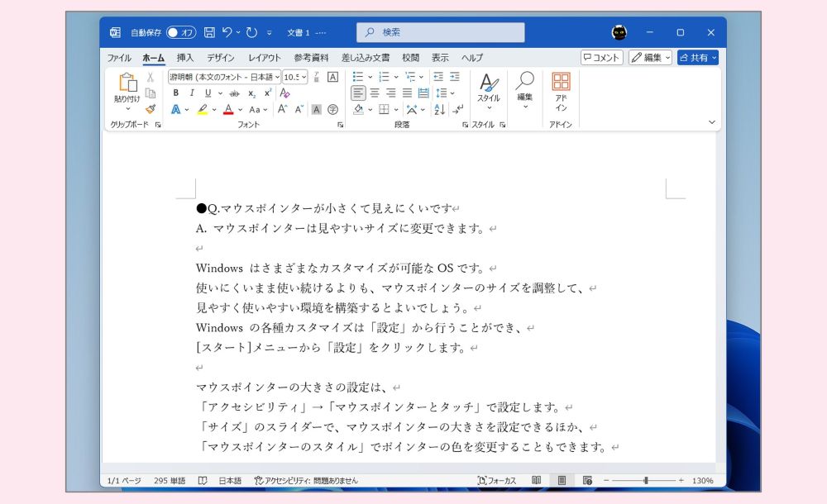Click the Center alignment icon

pos(375,93)
